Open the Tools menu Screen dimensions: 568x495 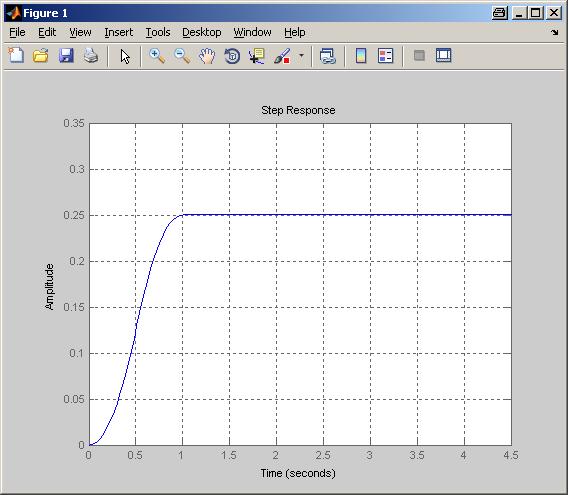[x=158, y=32]
